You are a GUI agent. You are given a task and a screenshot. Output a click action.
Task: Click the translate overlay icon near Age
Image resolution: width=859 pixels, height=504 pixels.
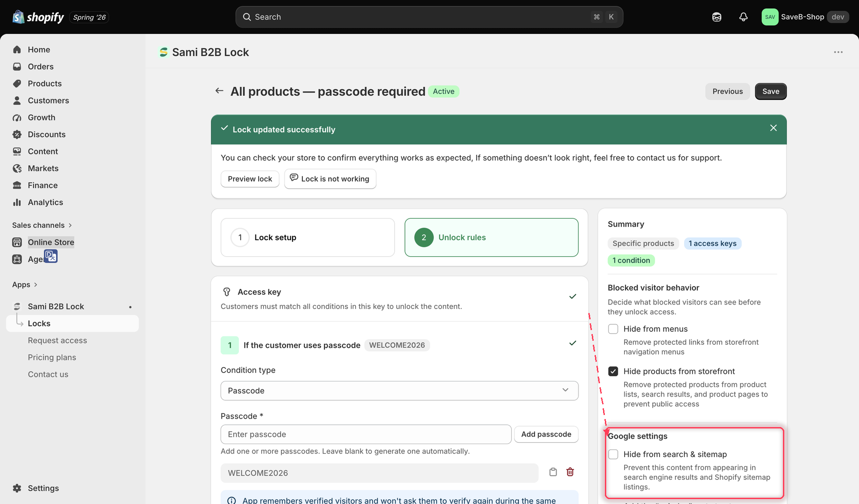coord(51,256)
